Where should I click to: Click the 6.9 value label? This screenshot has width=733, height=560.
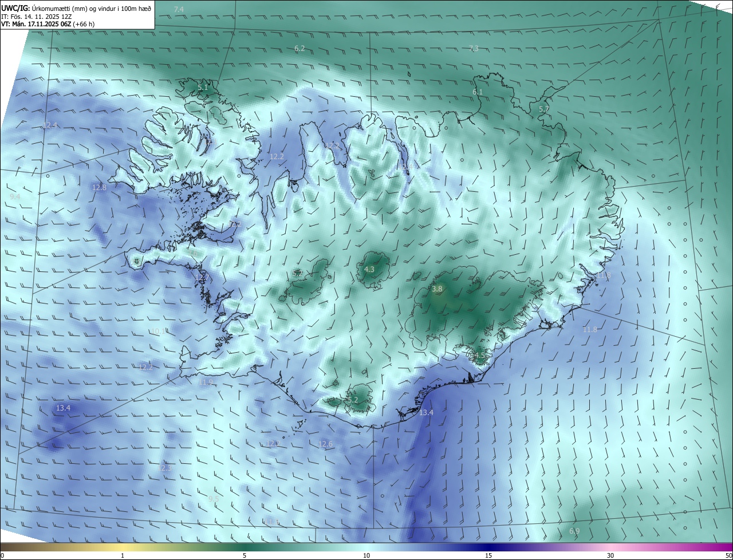[574, 531]
